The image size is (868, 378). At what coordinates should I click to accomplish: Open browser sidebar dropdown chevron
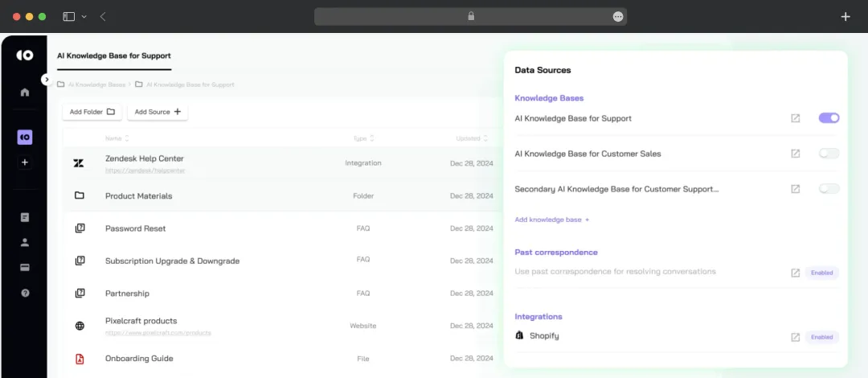point(84,17)
